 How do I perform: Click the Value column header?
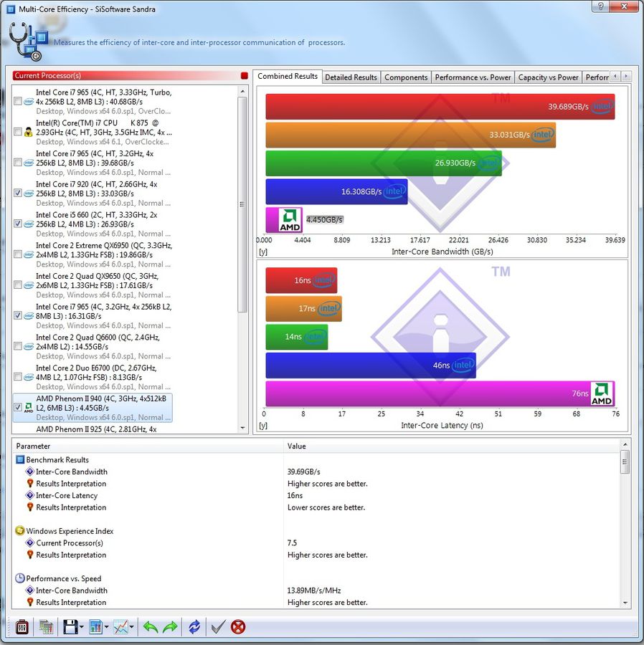452,446
